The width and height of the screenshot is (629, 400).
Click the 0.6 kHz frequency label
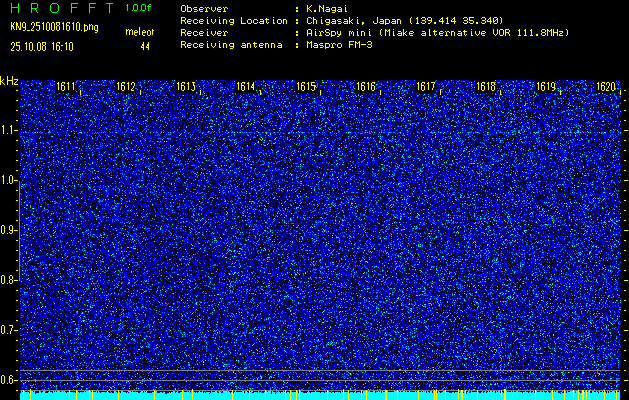pos(9,379)
